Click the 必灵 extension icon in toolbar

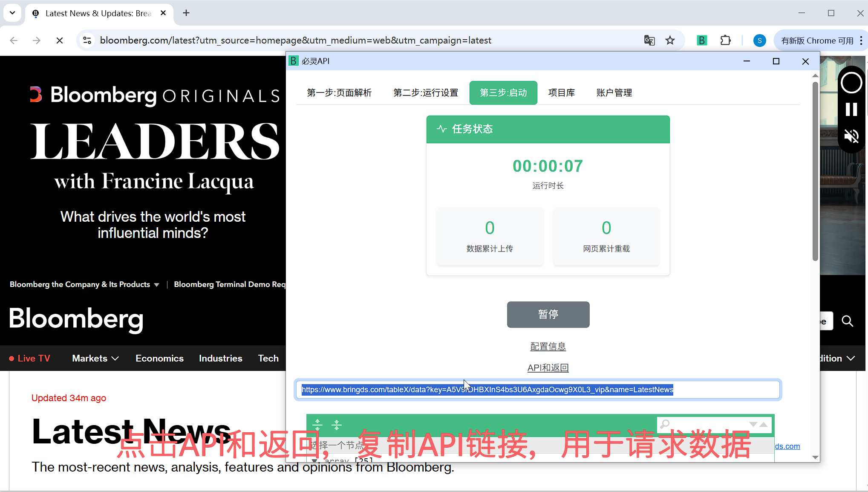pos(701,41)
